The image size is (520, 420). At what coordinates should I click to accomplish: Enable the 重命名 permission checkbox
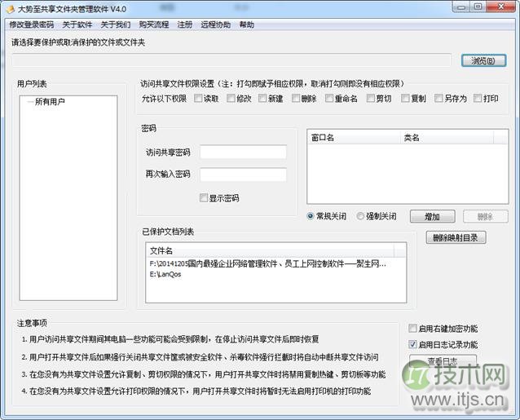point(329,98)
